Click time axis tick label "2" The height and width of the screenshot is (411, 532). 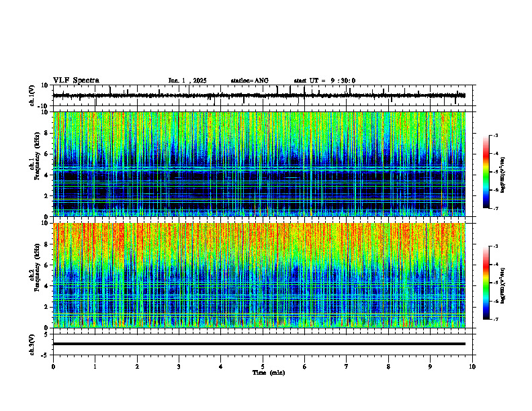pyautogui.click(x=137, y=367)
